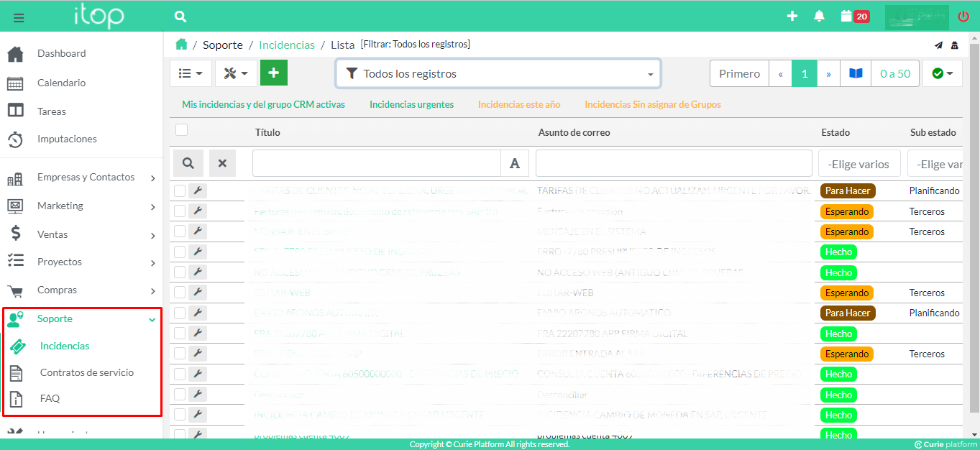Open the calendar icon with badge 20

click(847, 17)
